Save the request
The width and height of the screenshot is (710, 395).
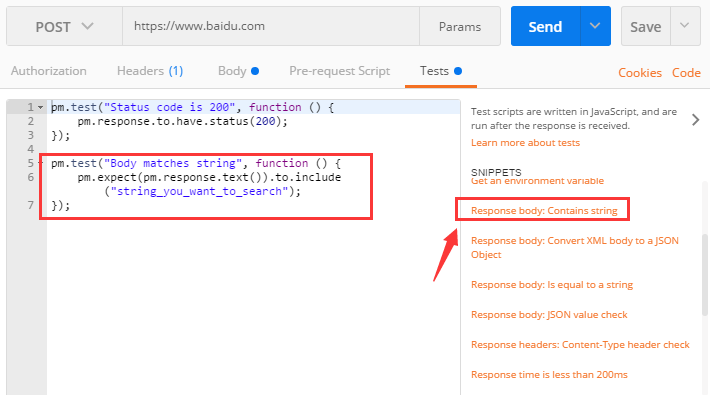click(x=645, y=27)
